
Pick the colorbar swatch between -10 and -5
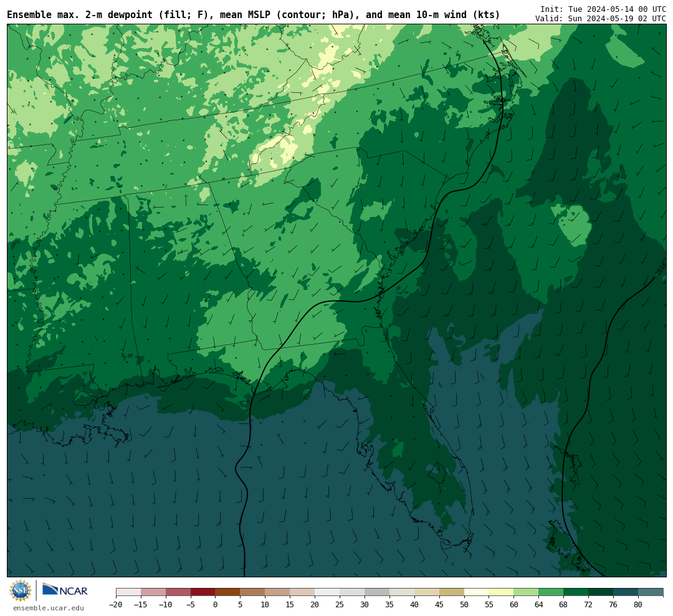[178, 592]
